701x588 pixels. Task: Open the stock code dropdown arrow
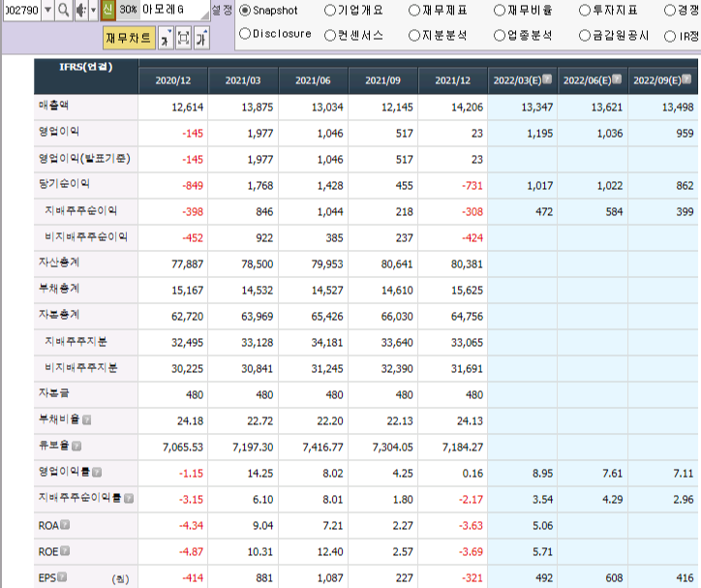point(47,10)
